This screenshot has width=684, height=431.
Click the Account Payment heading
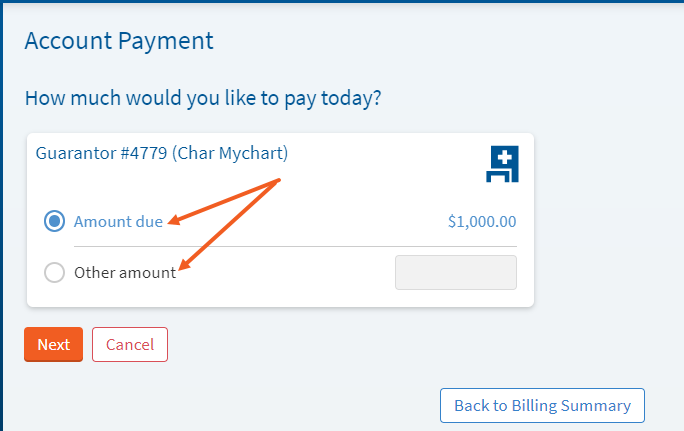[119, 41]
